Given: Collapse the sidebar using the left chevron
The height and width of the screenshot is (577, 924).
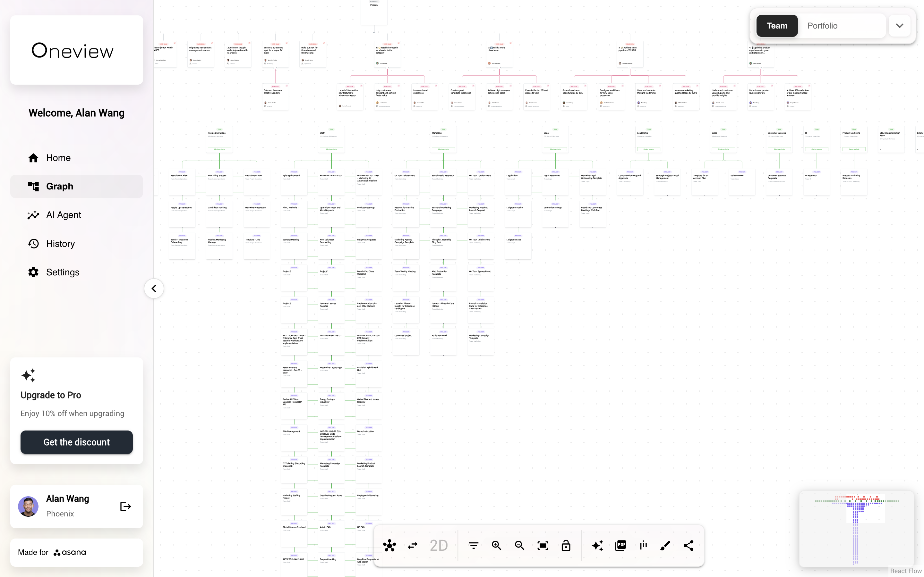Looking at the screenshot, I should [x=154, y=288].
